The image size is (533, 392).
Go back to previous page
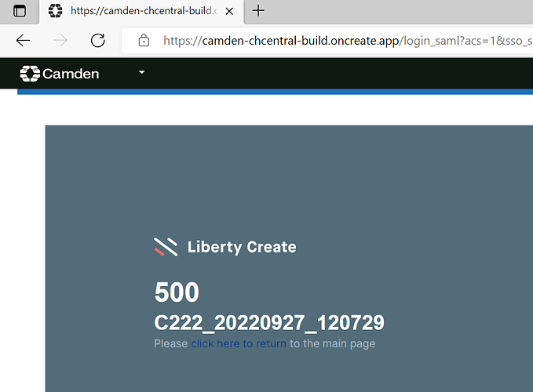coord(23,41)
